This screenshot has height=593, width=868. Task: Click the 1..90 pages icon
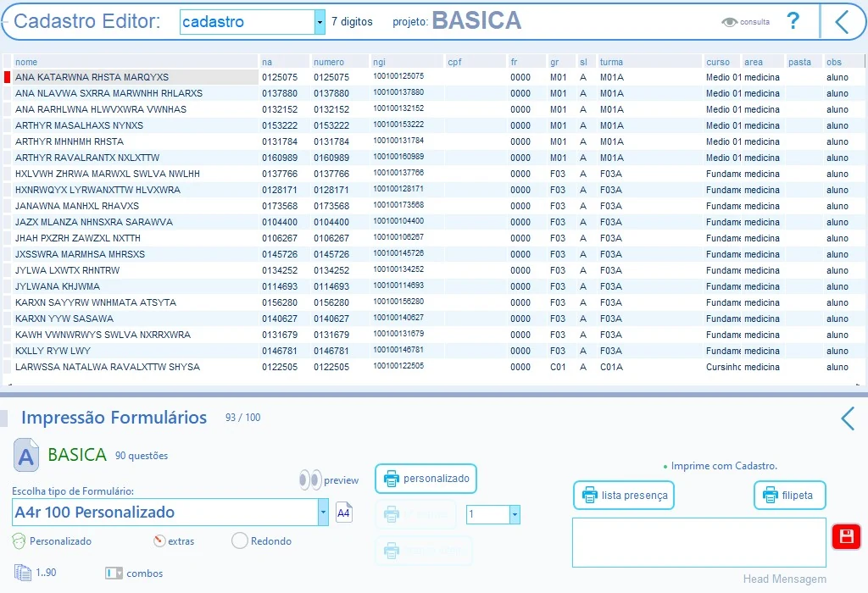23,573
